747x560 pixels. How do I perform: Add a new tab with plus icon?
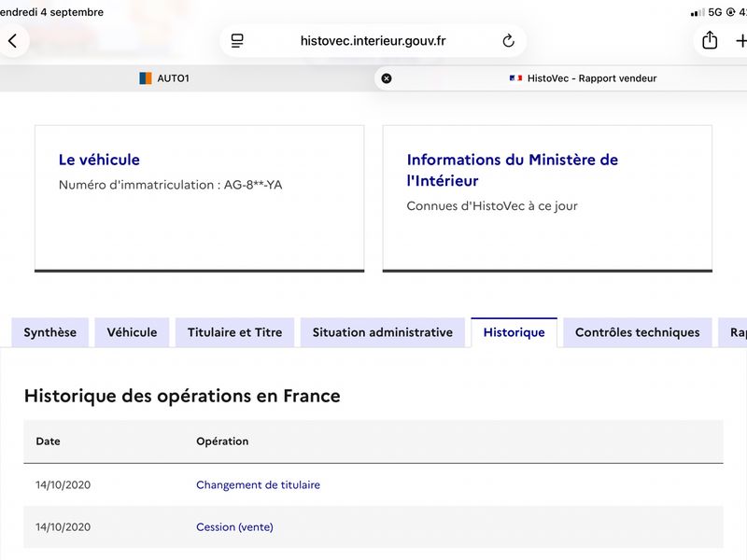click(x=741, y=41)
